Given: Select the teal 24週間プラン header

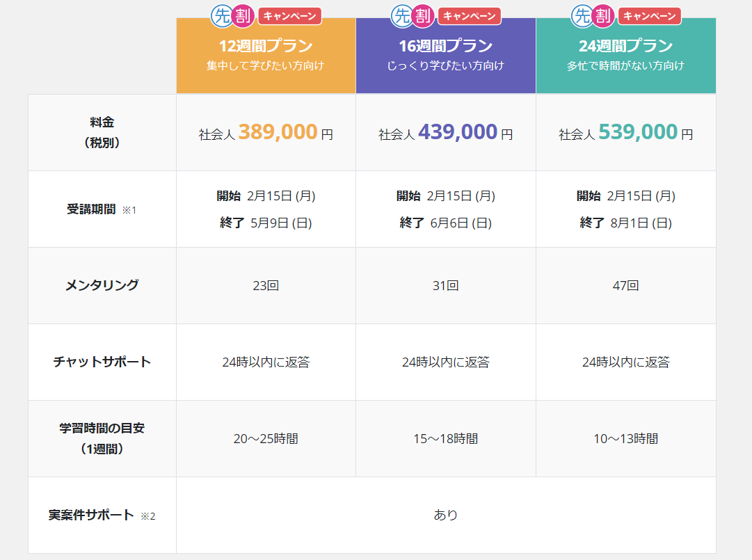Looking at the screenshot, I should coord(625,56).
